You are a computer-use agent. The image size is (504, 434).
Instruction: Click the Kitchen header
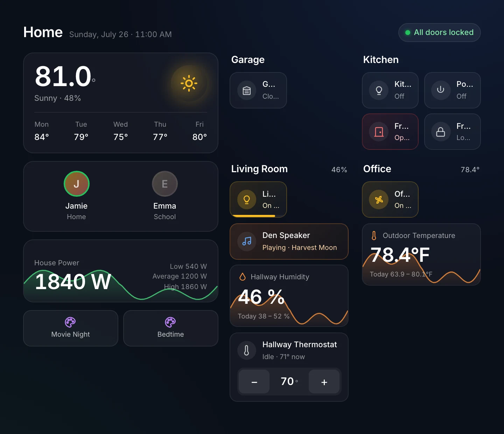381,59
